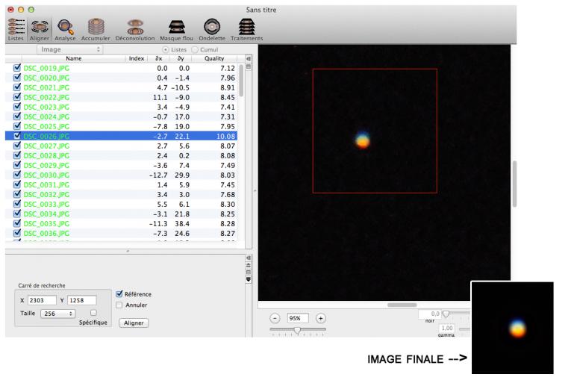Click the Aligner button

coord(134,323)
